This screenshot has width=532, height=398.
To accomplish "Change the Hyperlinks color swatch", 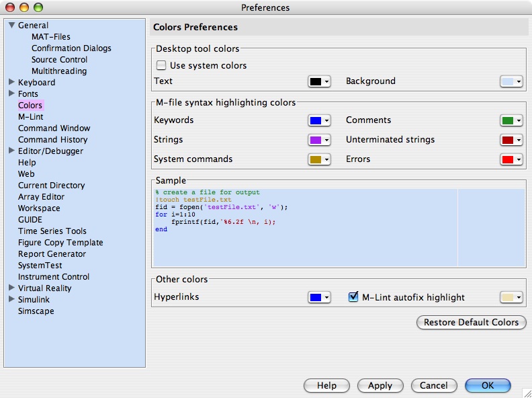I will click(319, 297).
